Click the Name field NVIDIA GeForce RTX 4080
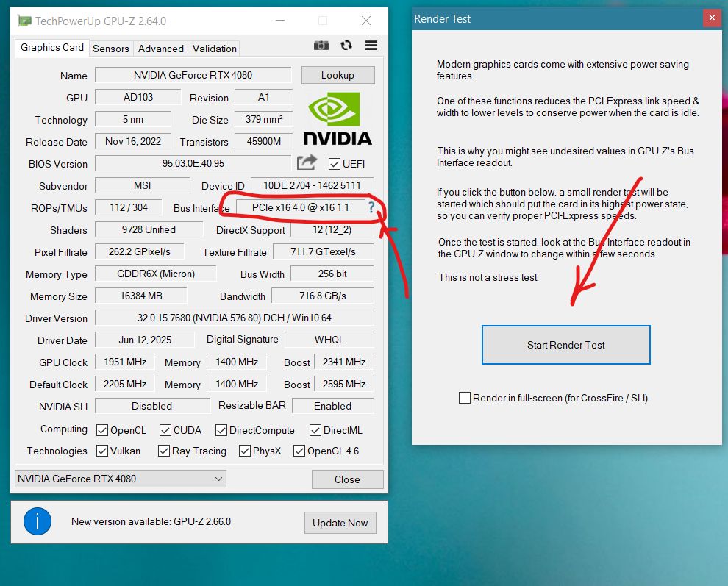The image size is (728, 586). click(x=193, y=75)
